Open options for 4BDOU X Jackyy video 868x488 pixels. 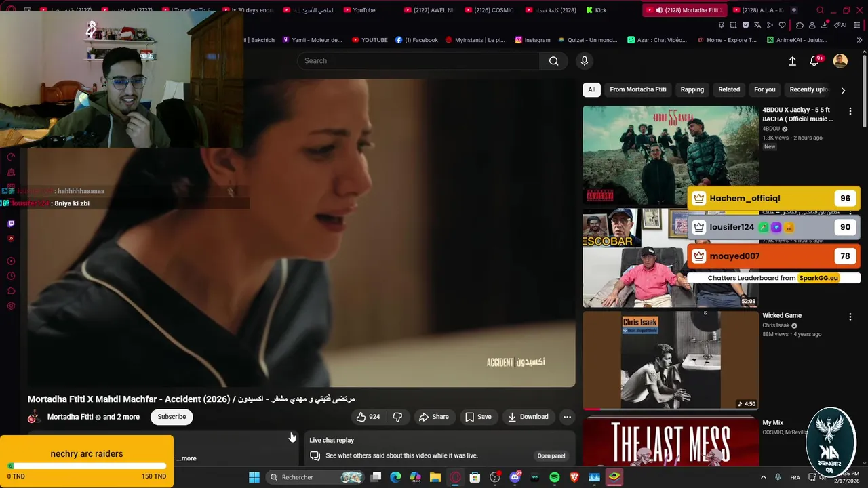(x=850, y=111)
